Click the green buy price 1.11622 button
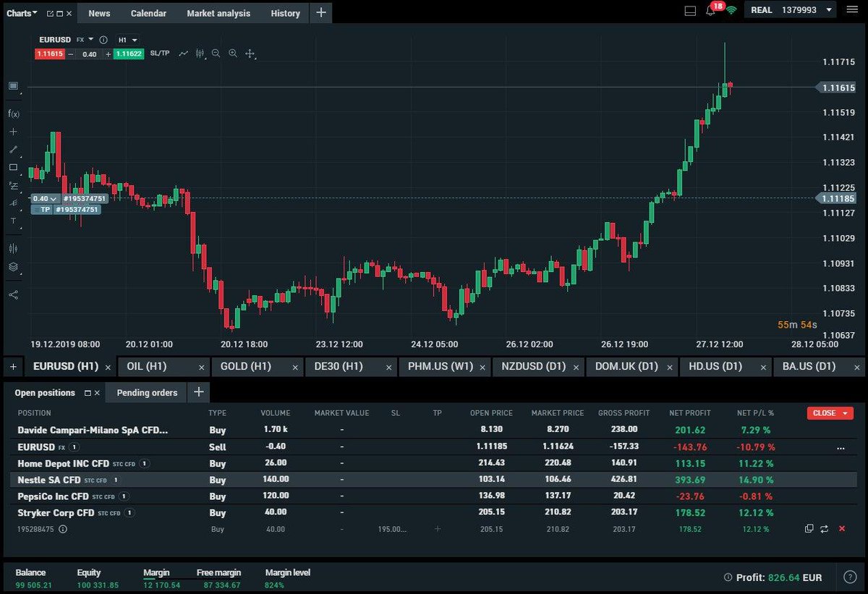Image resolution: width=868 pixels, height=594 pixels. coord(129,54)
